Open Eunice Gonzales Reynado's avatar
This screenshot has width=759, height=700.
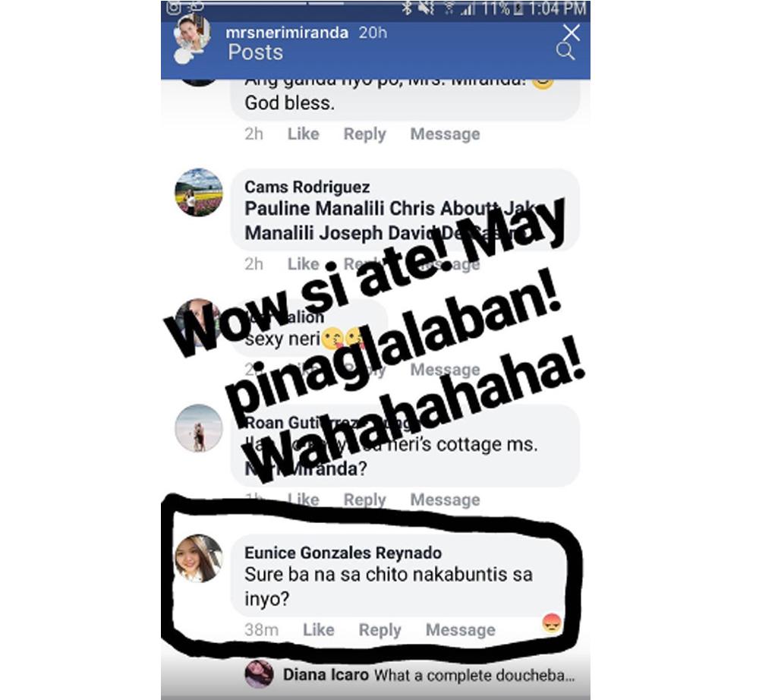tap(198, 558)
